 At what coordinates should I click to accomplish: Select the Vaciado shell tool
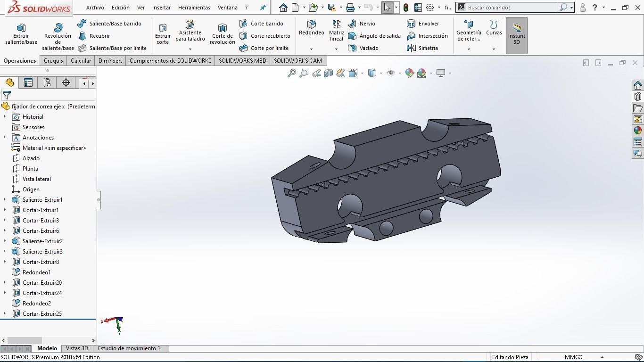tap(363, 48)
